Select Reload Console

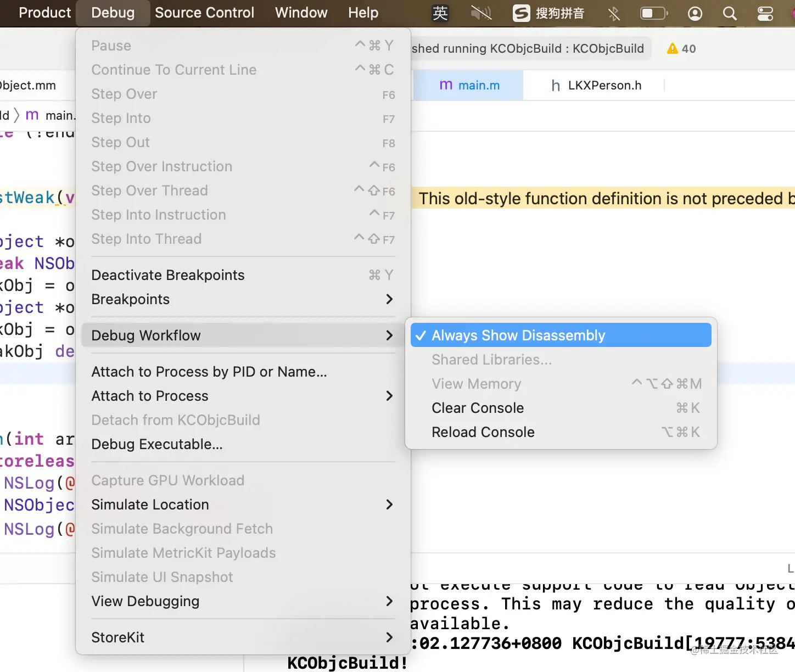coord(561,432)
